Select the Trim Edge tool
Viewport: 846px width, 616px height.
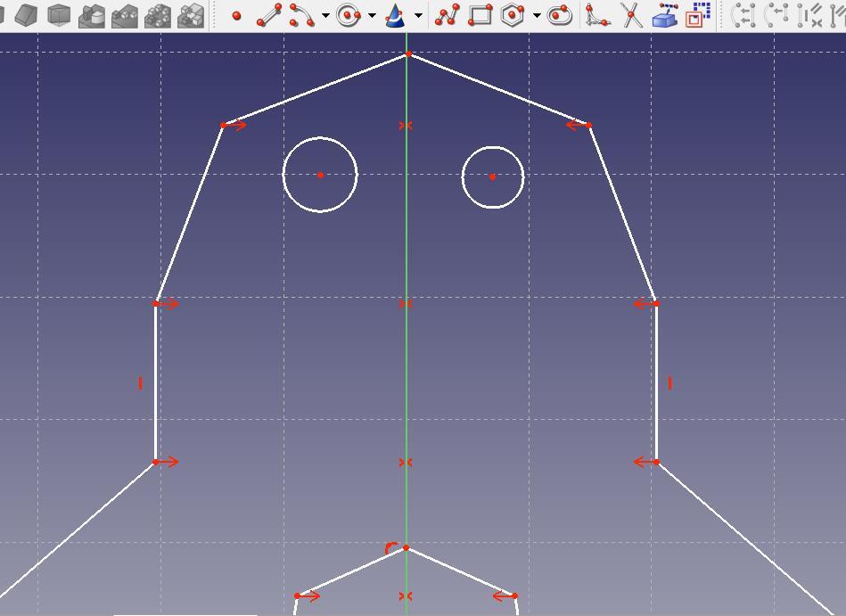pos(631,15)
